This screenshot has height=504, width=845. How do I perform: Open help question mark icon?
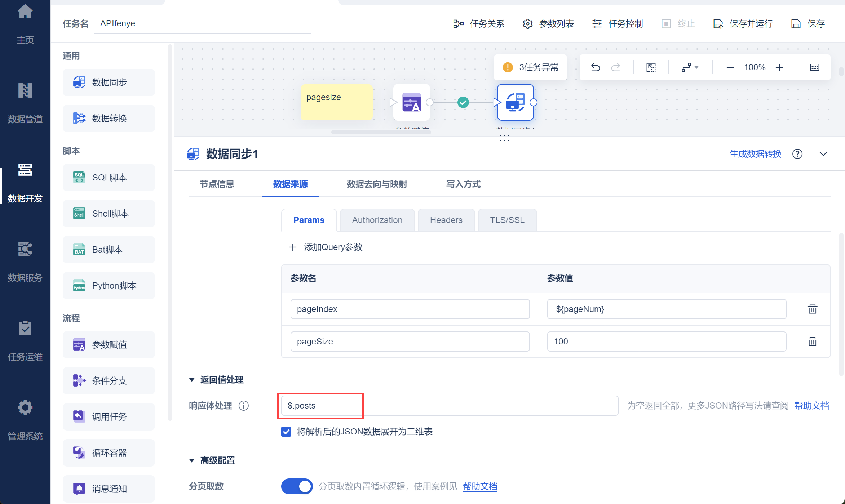coord(797,154)
